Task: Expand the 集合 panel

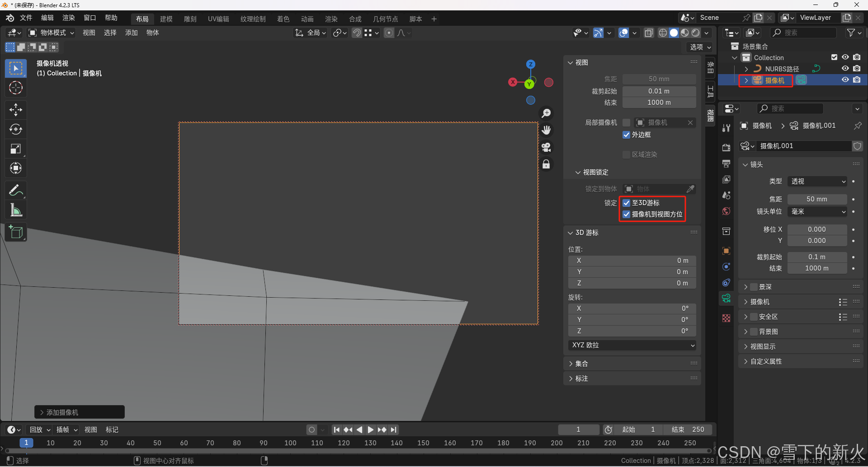Action: pos(571,364)
